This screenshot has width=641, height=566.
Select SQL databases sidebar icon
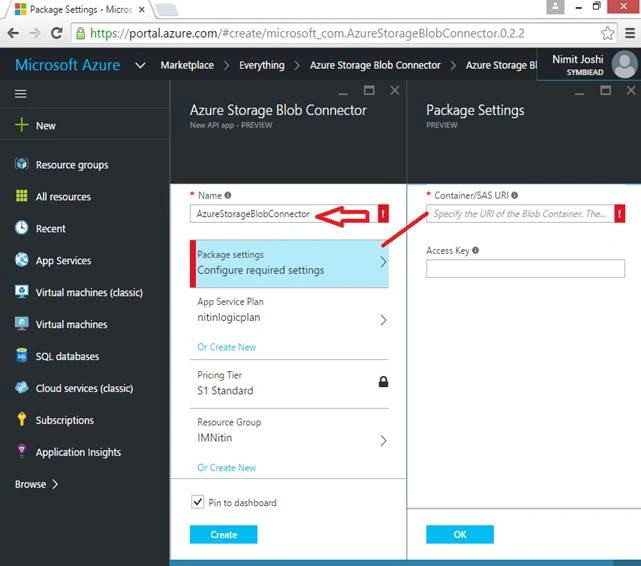tap(22, 356)
